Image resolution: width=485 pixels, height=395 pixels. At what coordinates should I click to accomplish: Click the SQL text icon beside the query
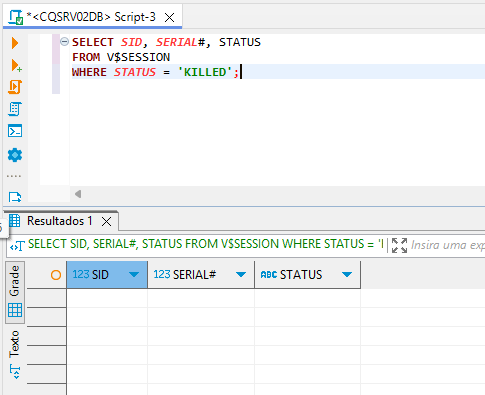(17, 246)
